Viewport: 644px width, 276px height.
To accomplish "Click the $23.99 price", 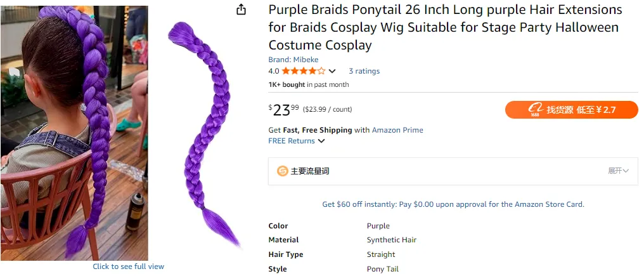I will [x=283, y=110].
